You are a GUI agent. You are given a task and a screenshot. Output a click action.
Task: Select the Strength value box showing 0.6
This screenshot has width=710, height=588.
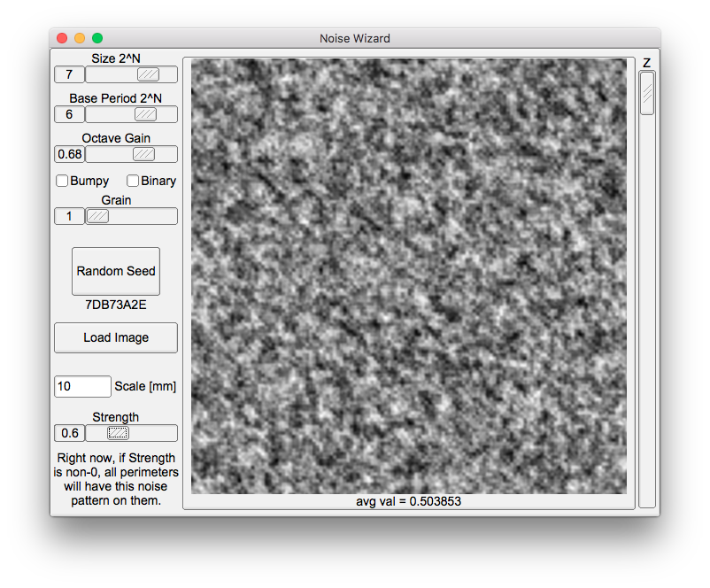point(69,433)
